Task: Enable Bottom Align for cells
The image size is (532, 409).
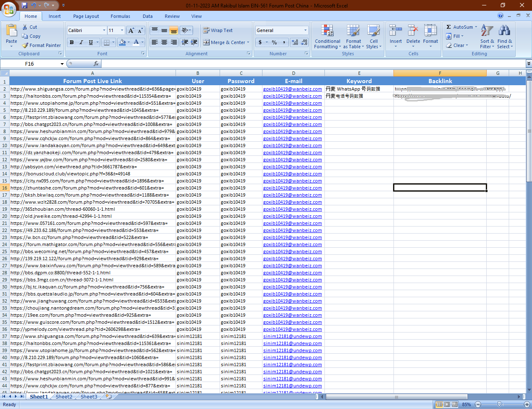Action: (174, 30)
